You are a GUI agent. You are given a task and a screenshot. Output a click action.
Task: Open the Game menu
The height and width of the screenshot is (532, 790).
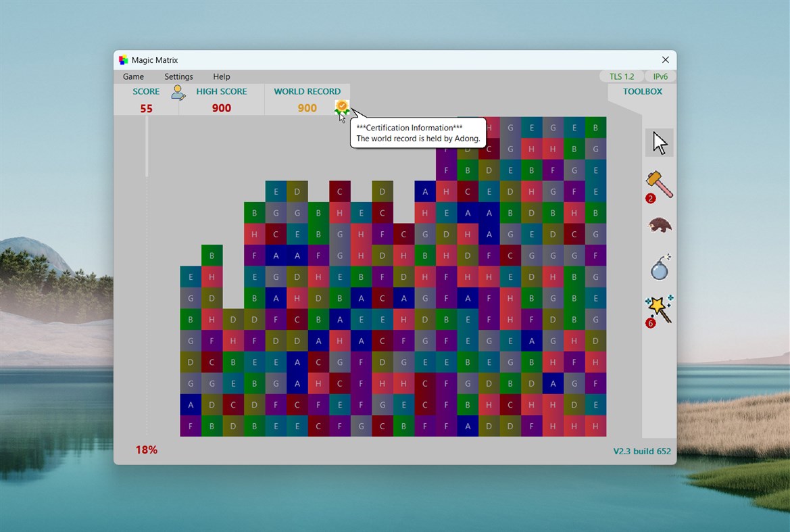pos(133,76)
